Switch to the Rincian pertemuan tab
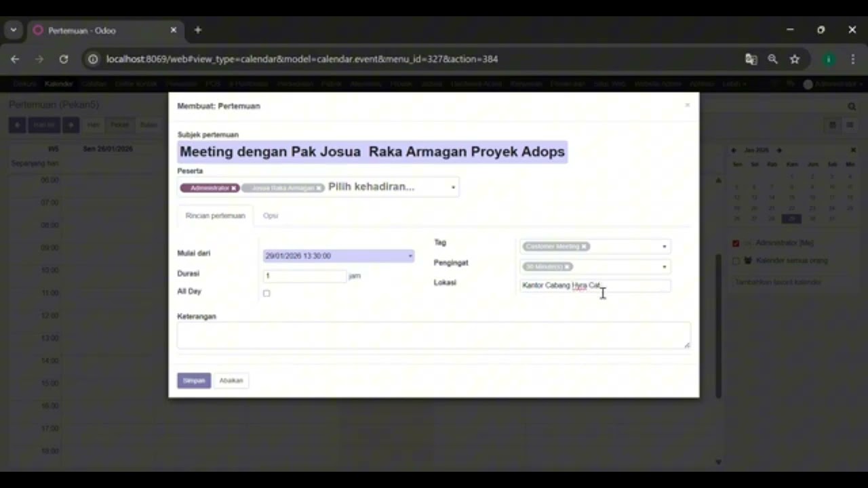 pyautogui.click(x=215, y=216)
